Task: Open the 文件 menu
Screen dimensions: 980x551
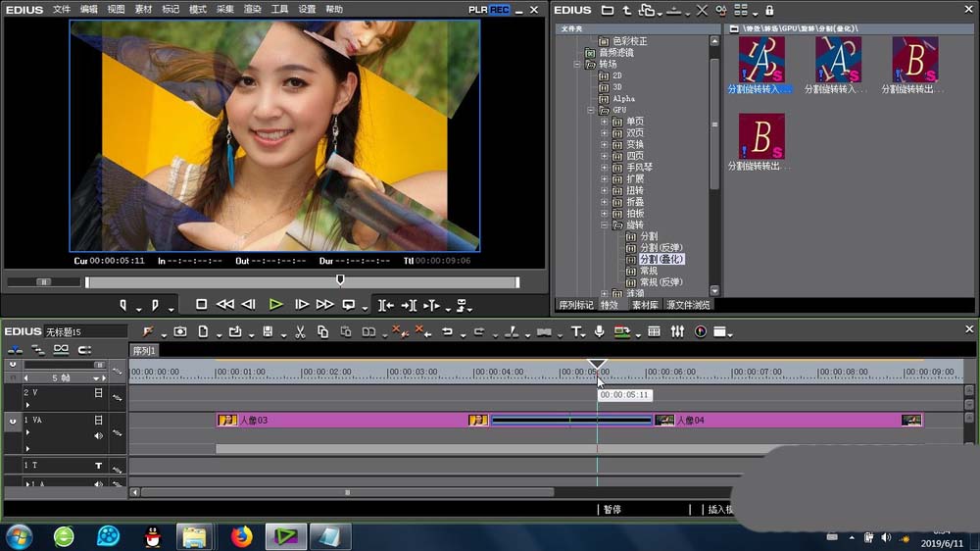Action: tap(61, 10)
